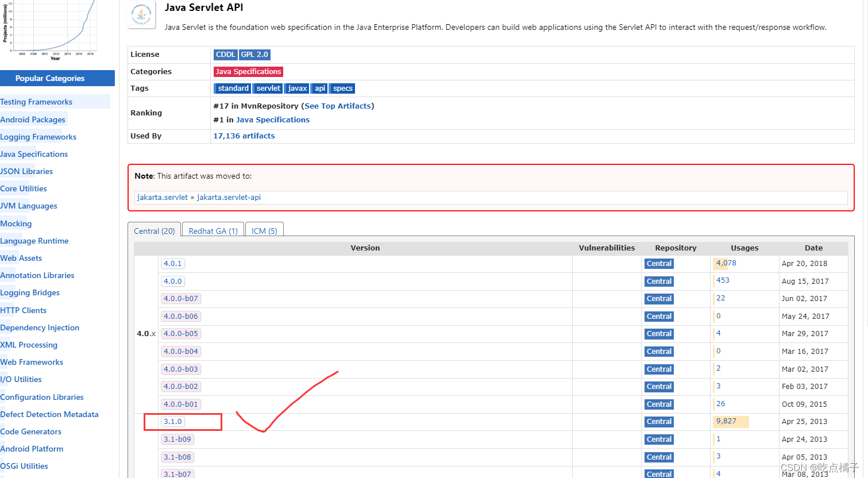Open Java Specifications sidebar category
868x478 pixels.
click(x=34, y=154)
